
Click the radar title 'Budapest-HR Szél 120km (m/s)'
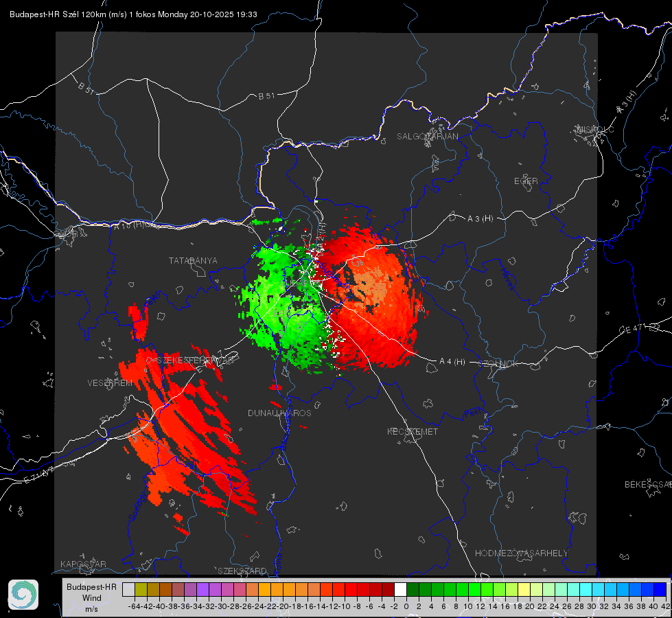coord(68,14)
